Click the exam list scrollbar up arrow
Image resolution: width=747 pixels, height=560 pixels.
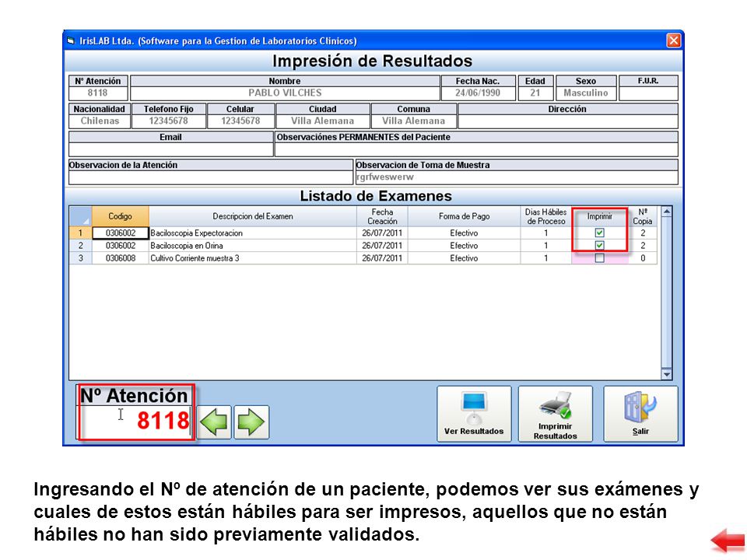coord(667,212)
